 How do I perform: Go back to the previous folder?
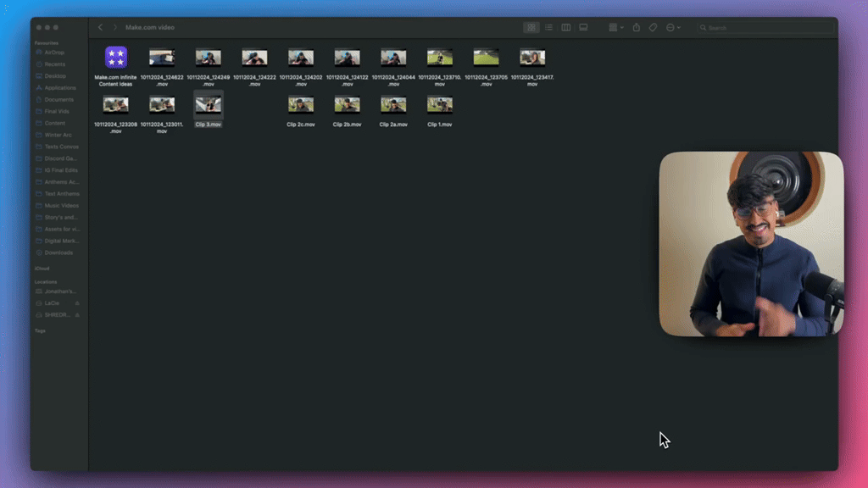pyautogui.click(x=100, y=27)
